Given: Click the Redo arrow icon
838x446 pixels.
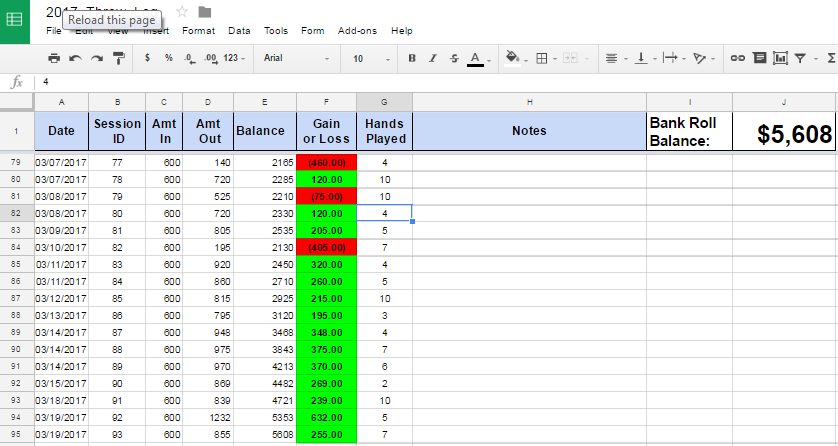Looking at the screenshot, I should (97, 58).
